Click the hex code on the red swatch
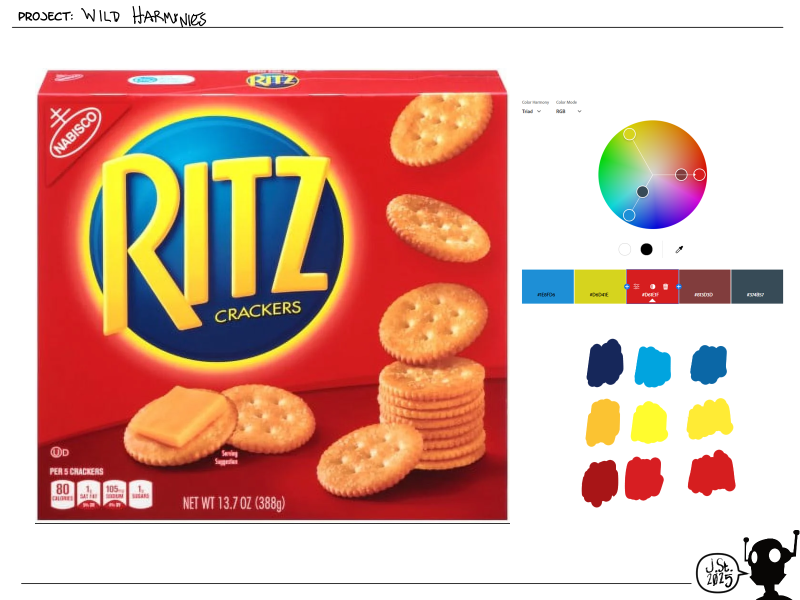Screen dimensions: 800x600 pyautogui.click(x=651, y=295)
